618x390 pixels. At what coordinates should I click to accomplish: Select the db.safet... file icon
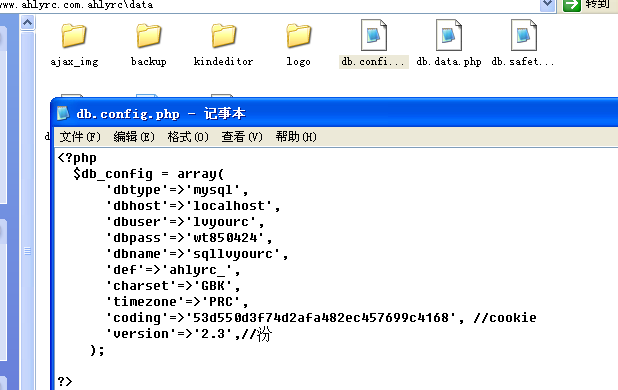523,35
